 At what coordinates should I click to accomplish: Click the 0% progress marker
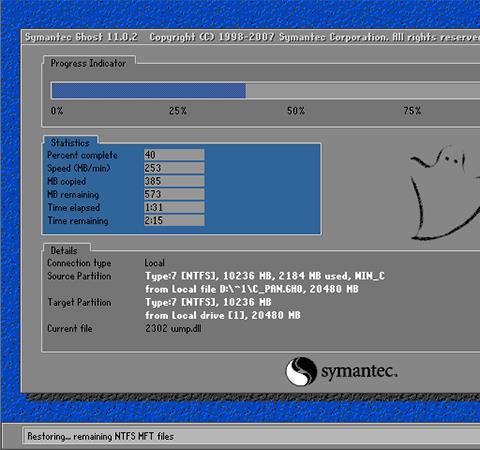tap(57, 111)
